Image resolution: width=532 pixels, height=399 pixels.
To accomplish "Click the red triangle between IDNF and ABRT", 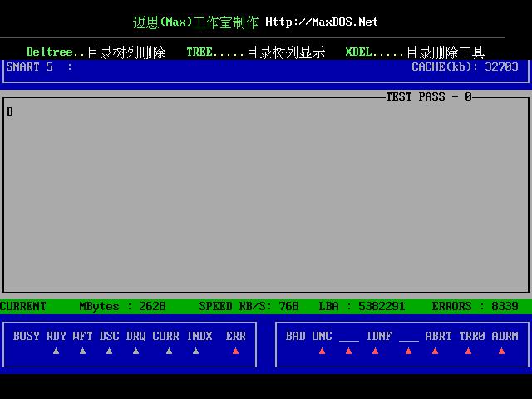I will [408, 351].
